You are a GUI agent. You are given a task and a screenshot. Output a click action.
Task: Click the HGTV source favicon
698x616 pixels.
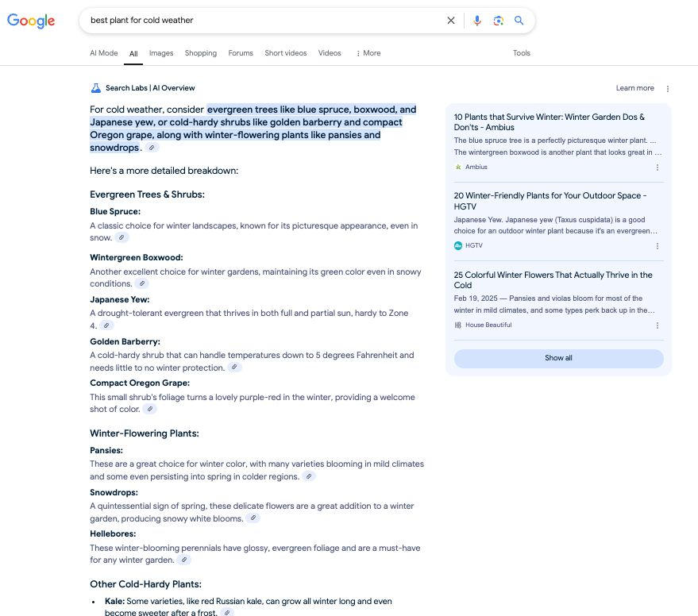click(x=458, y=246)
